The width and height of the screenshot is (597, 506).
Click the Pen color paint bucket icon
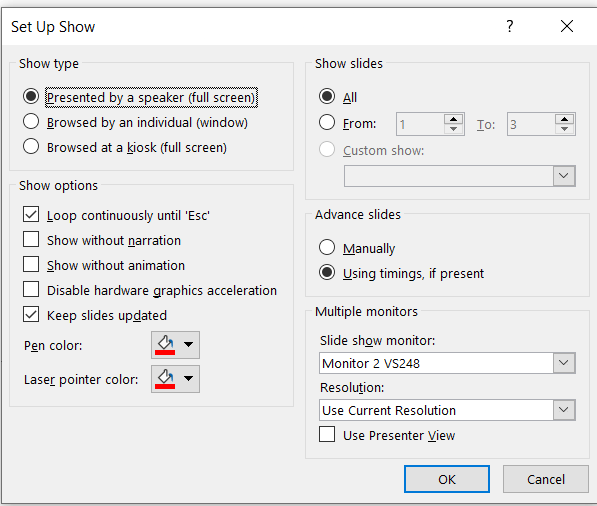pyautogui.click(x=165, y=345)
